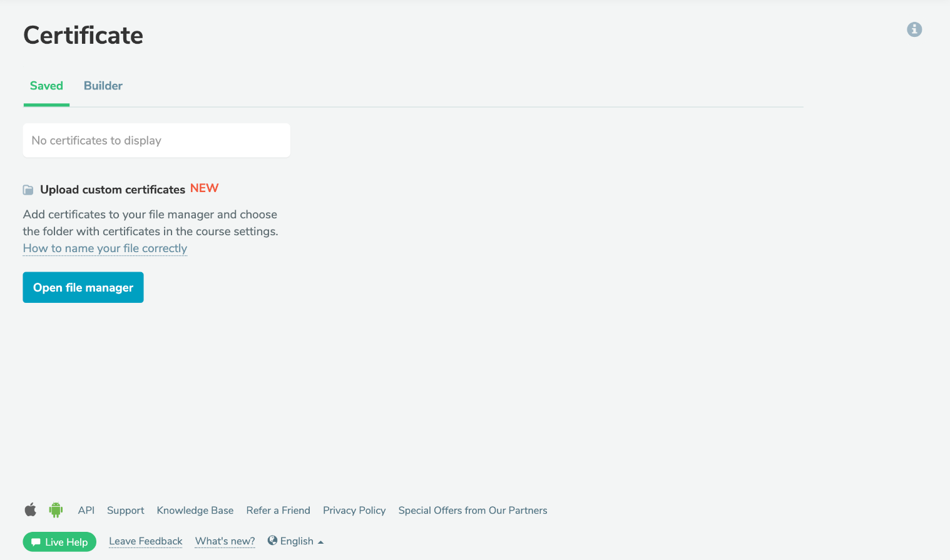Select the Saved tab
The width and height of the screenshot is (950, 560).
pos(46,86)
